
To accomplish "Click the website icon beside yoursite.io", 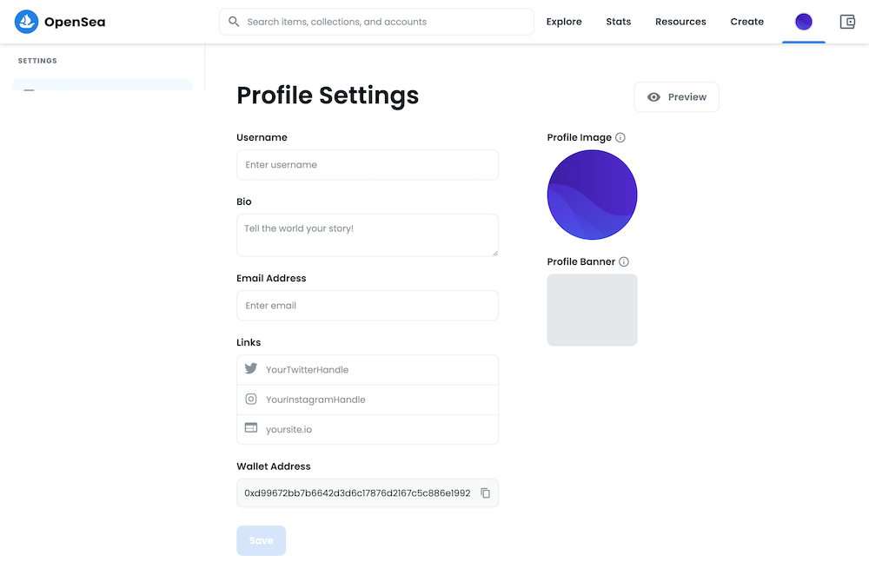I will click(251, 429).
